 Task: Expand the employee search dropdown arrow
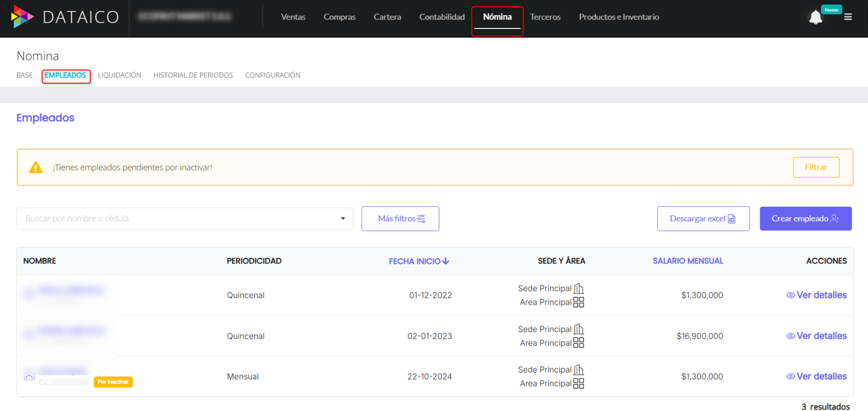343,219
